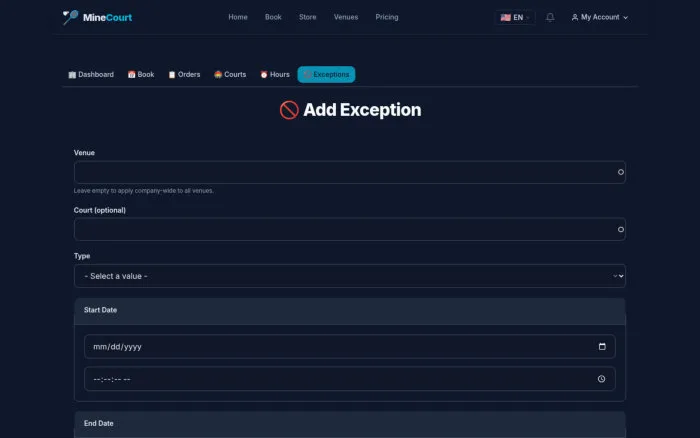Click the Start Date time input field
700x438 pixels.
[x=350, y=379]
